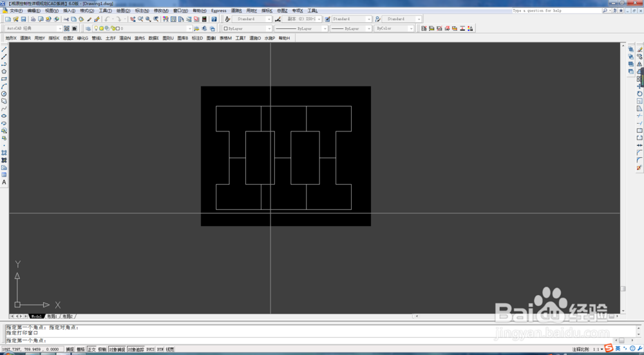The height and width of the screenshot is (355, 644).
Task: Toggle 栅格 grid display in status bar
Action: 80,350
